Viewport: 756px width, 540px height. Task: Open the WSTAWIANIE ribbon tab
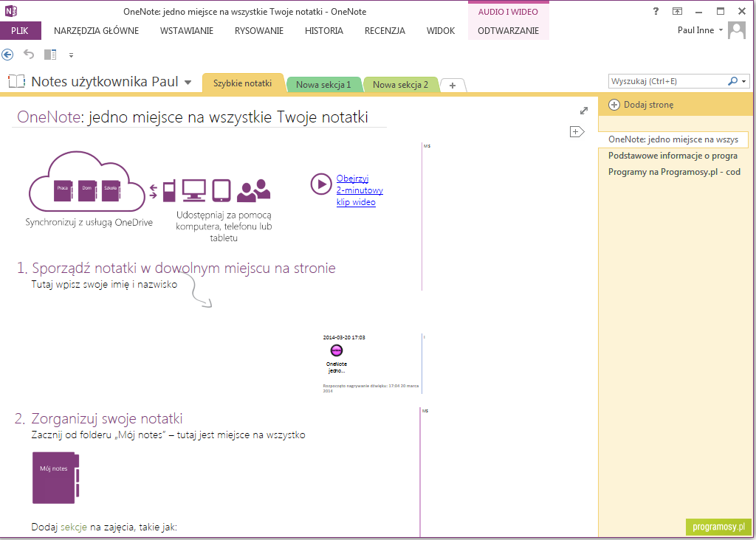[187, 31]
